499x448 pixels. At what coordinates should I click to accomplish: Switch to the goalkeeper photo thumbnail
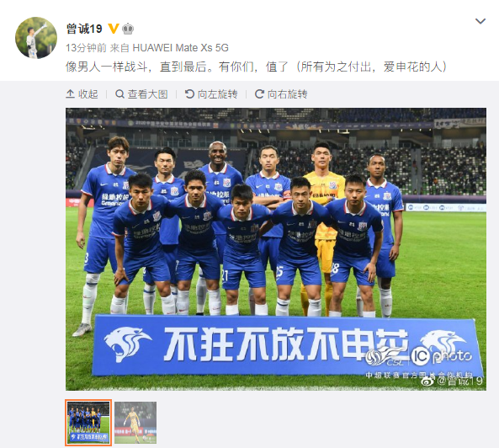coord(135,423)
